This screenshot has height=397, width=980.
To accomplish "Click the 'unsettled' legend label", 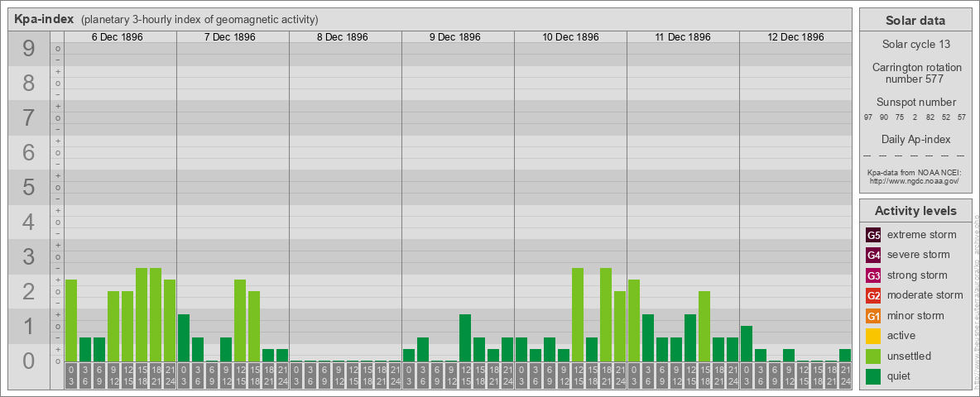I will coord(910,356).
